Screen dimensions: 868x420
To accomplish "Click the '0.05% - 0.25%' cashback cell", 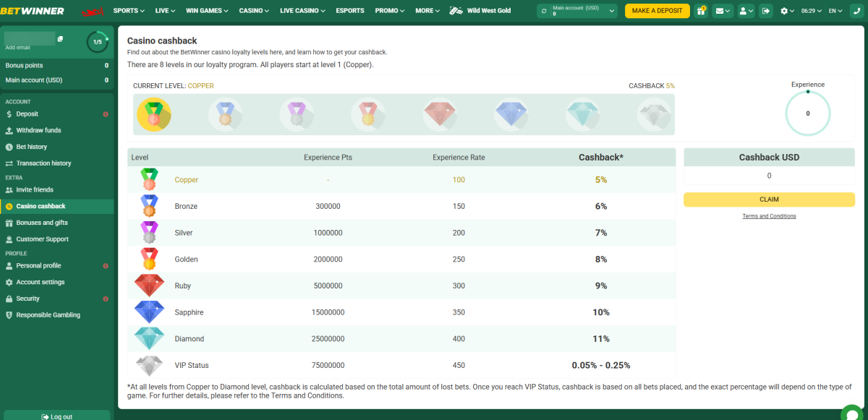I will click(x=601, y=365).
